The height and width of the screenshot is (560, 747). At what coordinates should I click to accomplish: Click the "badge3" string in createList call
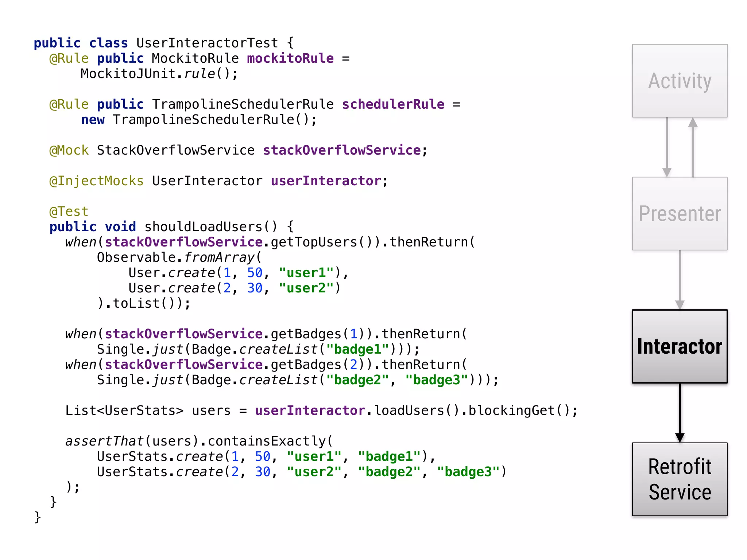(x=437, y=380)
